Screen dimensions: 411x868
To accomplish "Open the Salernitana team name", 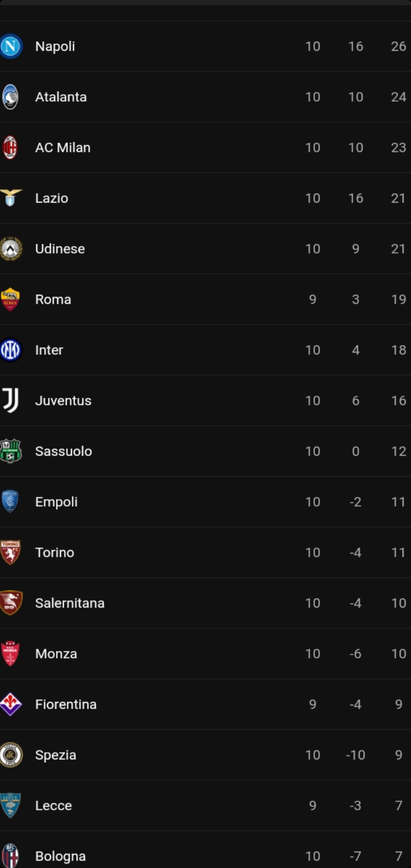I will (x=70, y=603).
